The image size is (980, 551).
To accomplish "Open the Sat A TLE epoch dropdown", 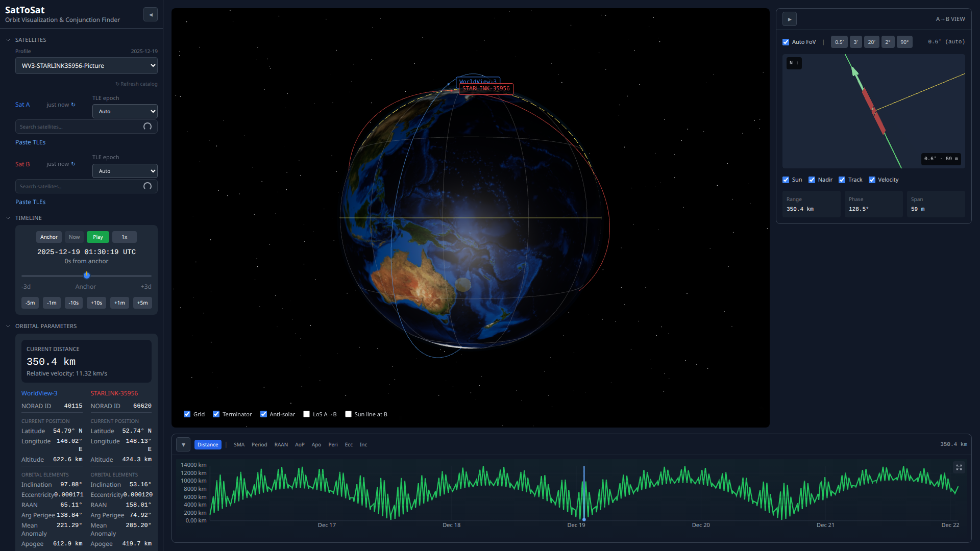I will coord(125,111).
